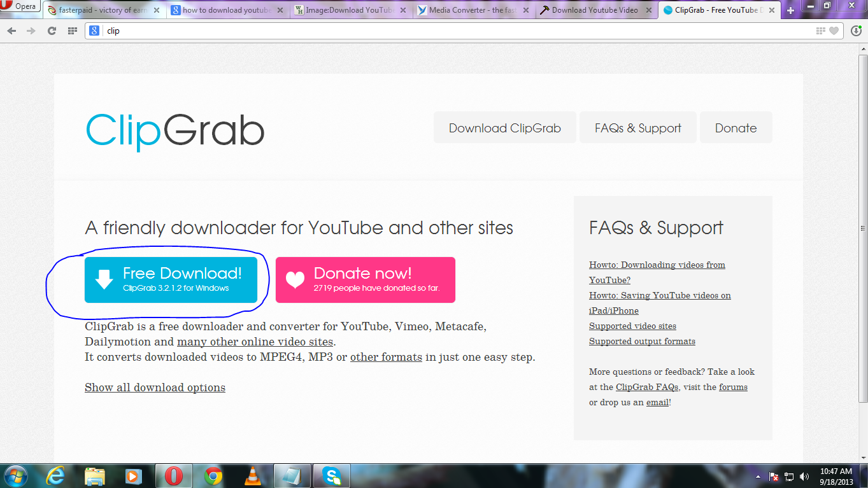Click the heart bookmark icon in address bar
Screen dimensions: 868x488
pyautogui.click(x=834, y=31)
